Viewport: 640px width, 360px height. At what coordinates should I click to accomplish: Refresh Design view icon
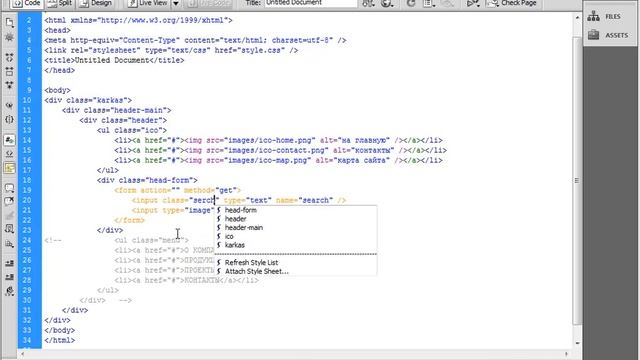point(411,4)
